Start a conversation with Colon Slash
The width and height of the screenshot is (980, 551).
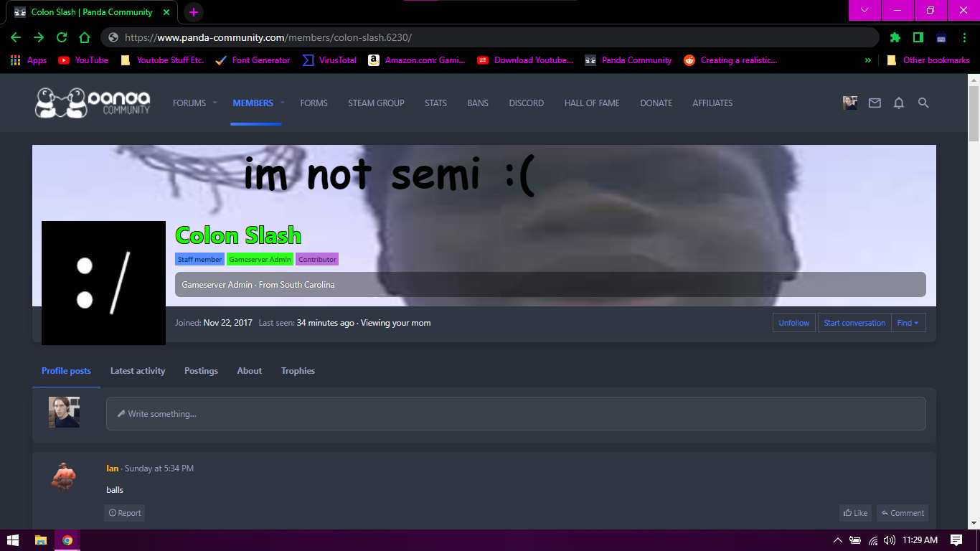[854, 322]
